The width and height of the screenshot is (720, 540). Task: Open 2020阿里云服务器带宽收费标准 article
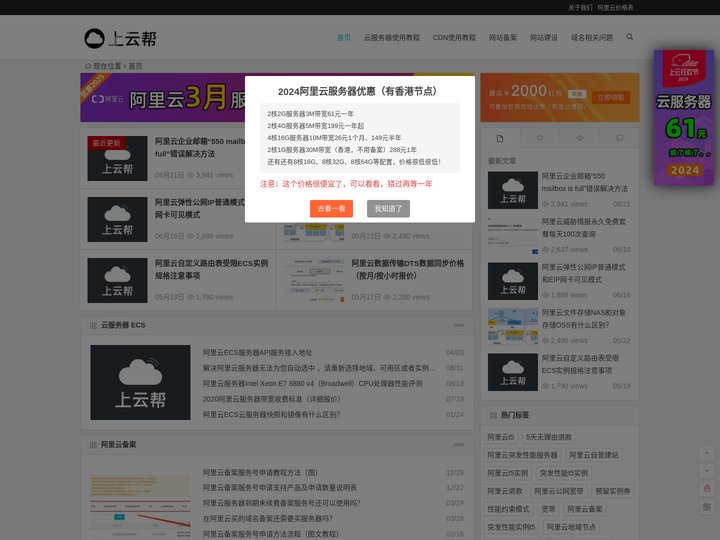point(271,399)
